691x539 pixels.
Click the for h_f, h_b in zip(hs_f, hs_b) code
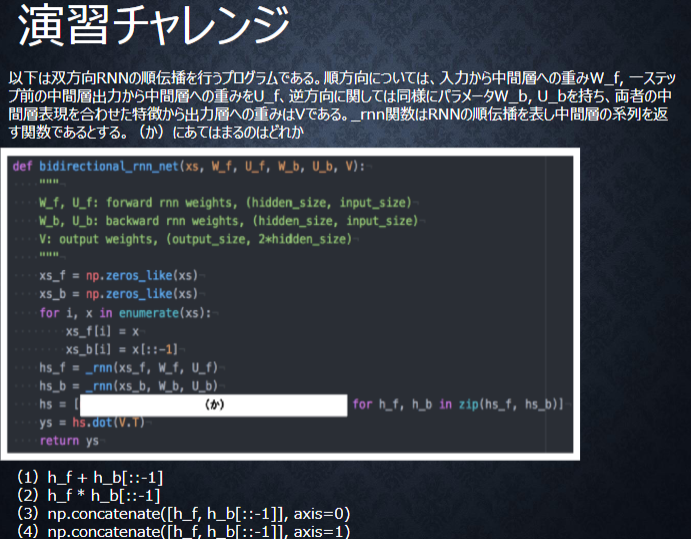pos(458,404)
